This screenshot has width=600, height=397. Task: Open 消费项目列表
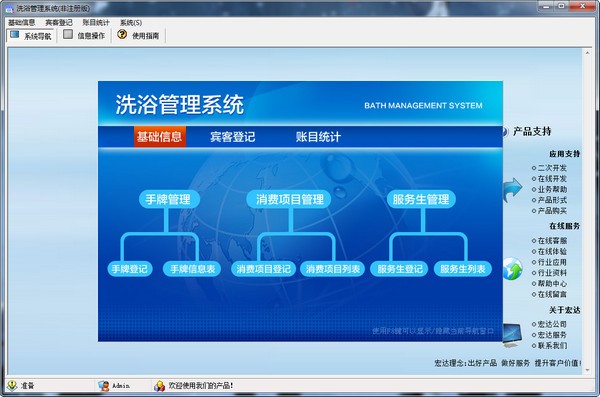pos(333,269)
